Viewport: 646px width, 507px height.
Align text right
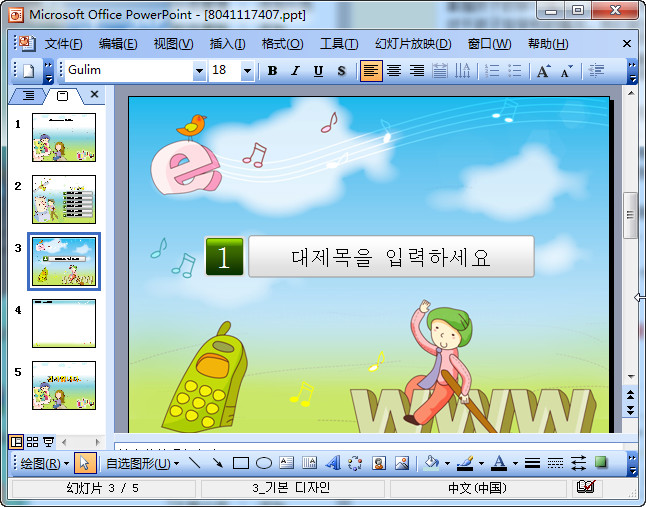click(417, 71)
